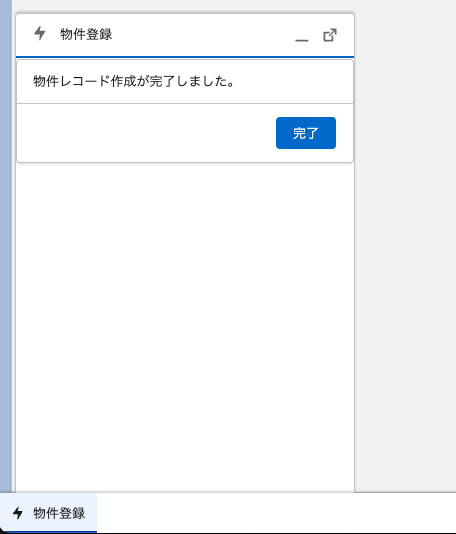Click the blue vertical strip left of panel
456x534 pixels.
(6, 246)
